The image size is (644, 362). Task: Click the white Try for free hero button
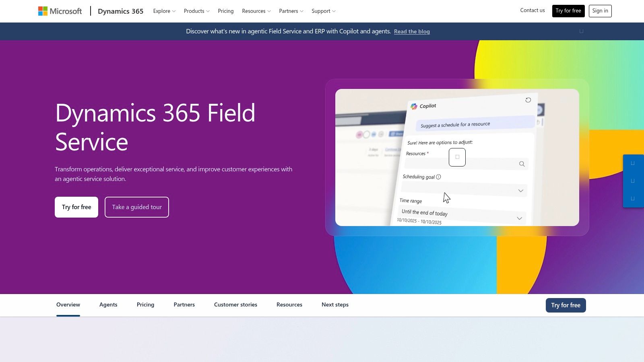[76, 207]
